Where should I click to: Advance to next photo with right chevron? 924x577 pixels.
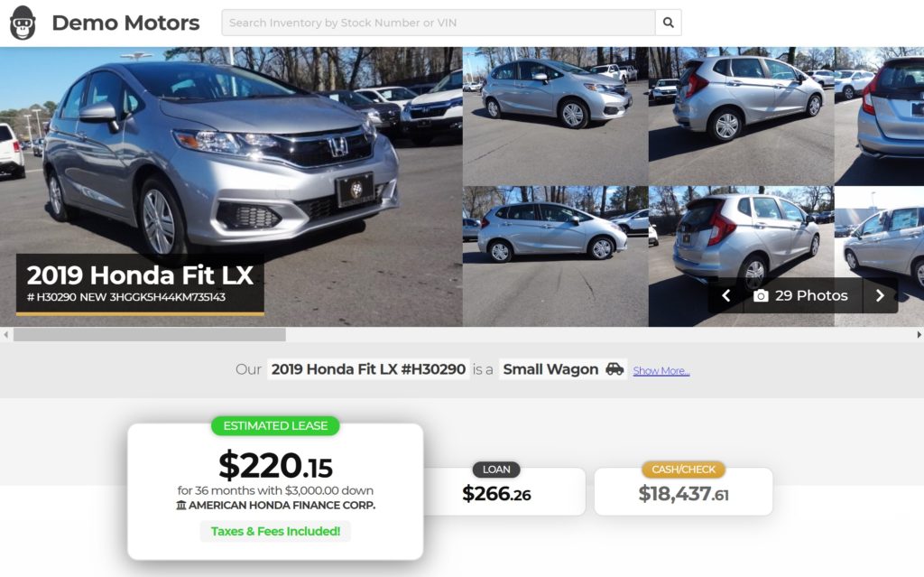click(881, 295)
